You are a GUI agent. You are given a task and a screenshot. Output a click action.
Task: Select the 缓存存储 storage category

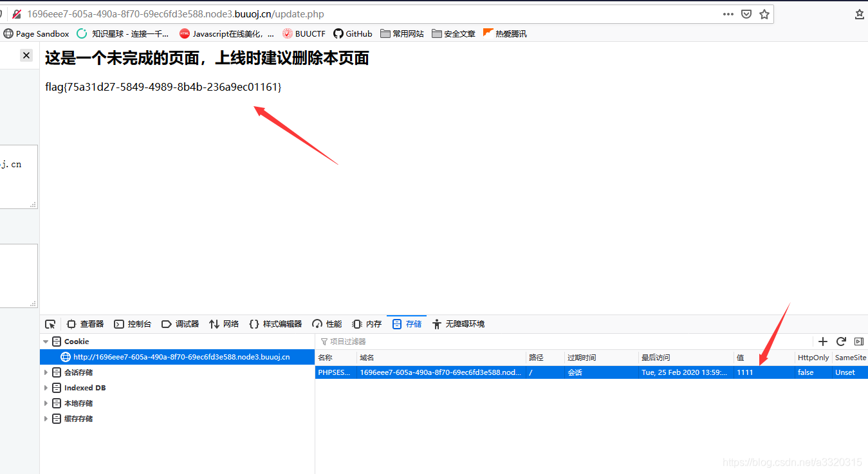78,419
